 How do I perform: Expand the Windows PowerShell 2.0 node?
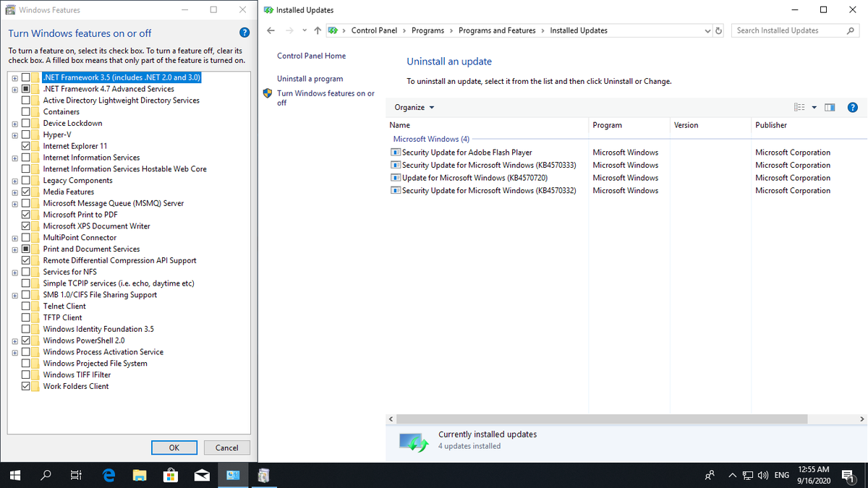[x=14, y=341]
